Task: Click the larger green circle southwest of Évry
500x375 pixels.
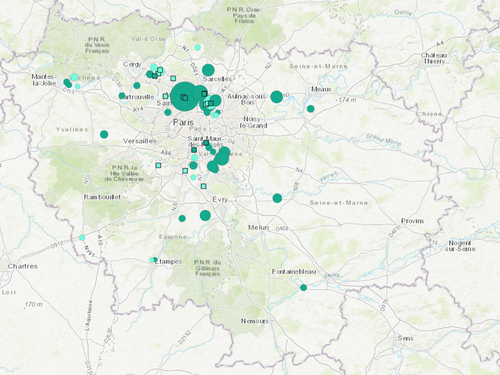Action: (205, 216)
